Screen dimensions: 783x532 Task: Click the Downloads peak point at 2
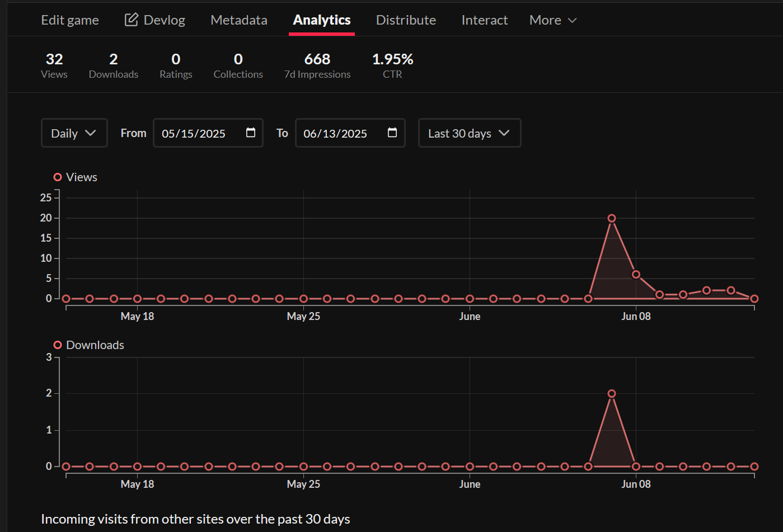tap(612, 394)
